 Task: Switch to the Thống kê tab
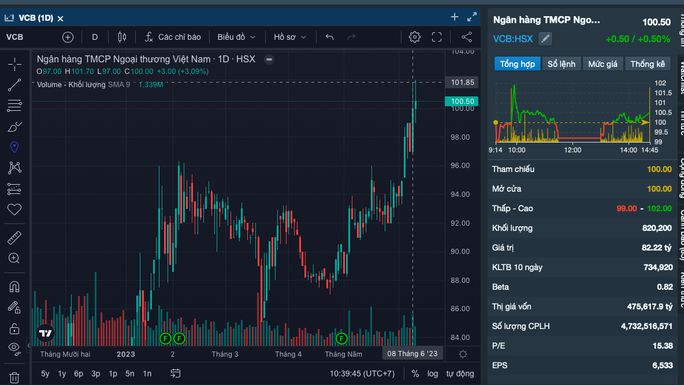[x=648, y=64]
